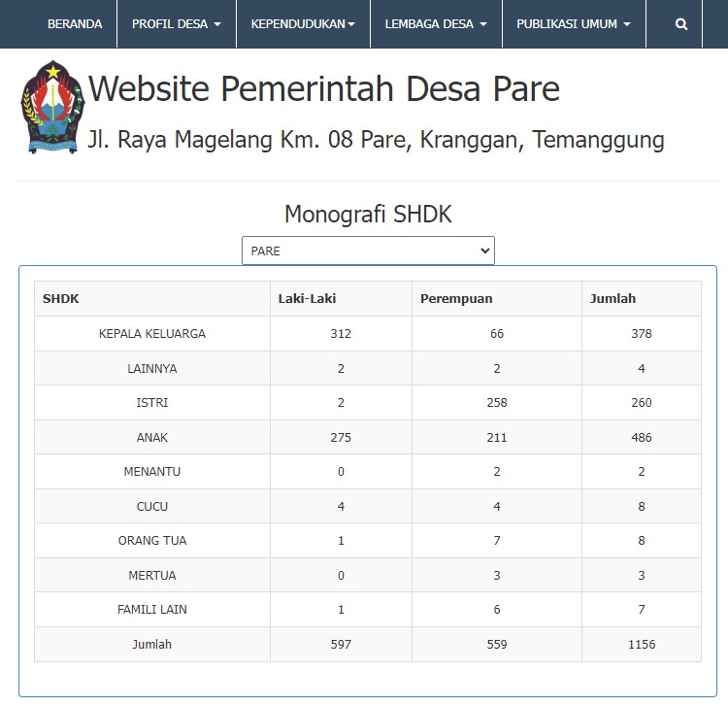Open the PARE village selection combo box
The image size is (728, 704).
tap(368, 251)
